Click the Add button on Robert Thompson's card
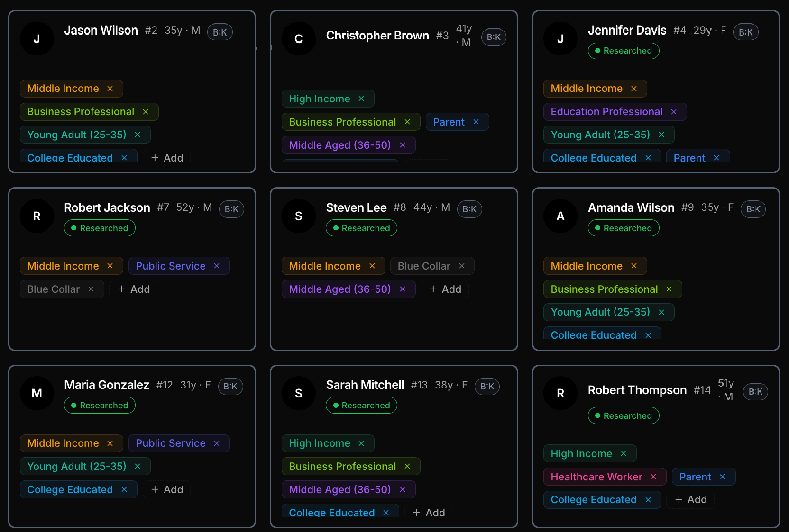789x532 pixels. coord(690,499)
